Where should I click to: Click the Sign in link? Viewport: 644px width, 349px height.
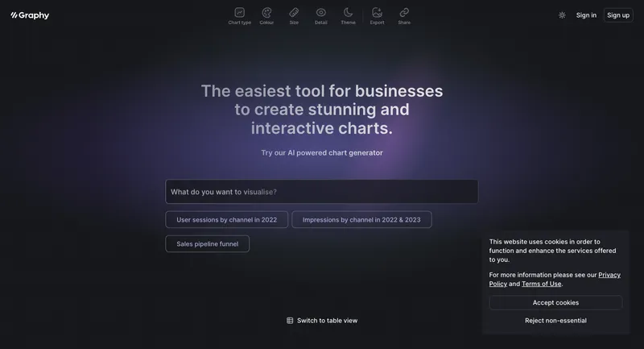tap(586, 15)
